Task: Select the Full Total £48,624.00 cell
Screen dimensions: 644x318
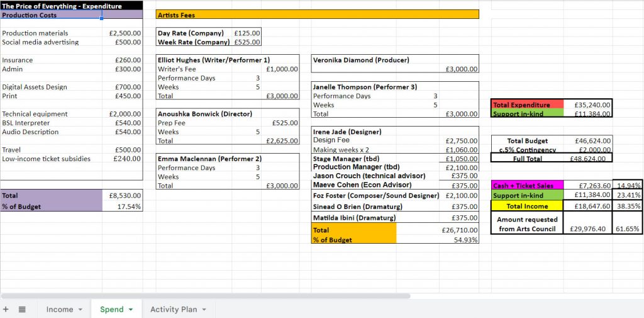Action: 589,159
